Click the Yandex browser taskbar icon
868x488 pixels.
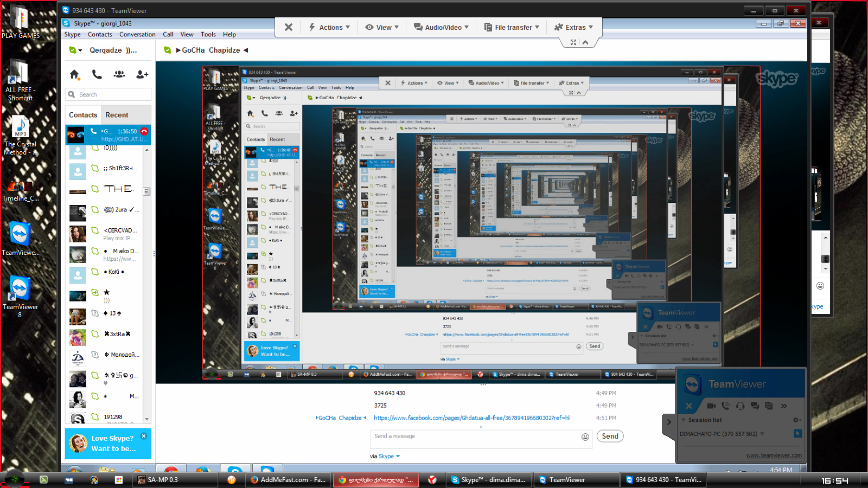pos(432,479)
